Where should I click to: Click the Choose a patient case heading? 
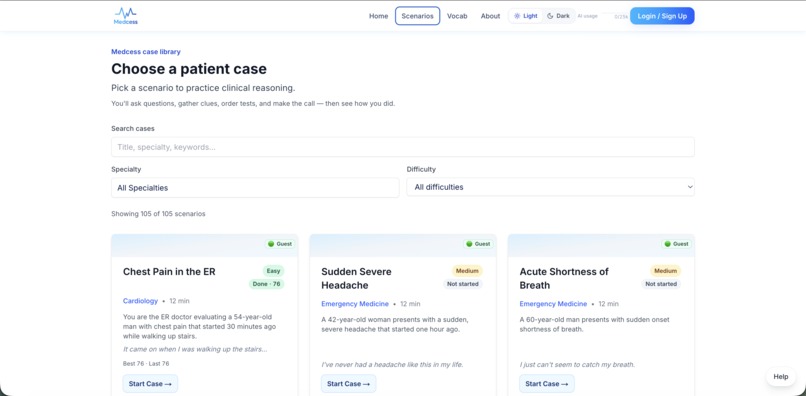click(189, 69)
